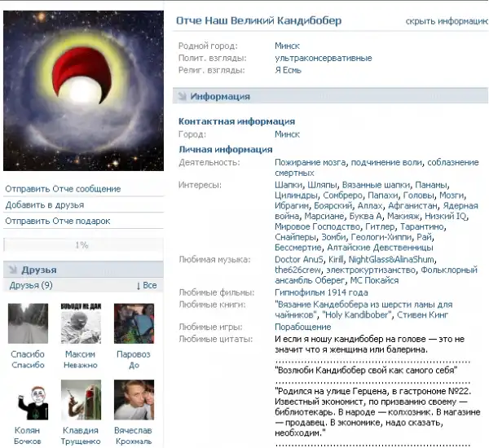Click Отправить Отче сообщение
Image resolution: width=489 pixels, height=448 pixels.
[x=63, y=189]
